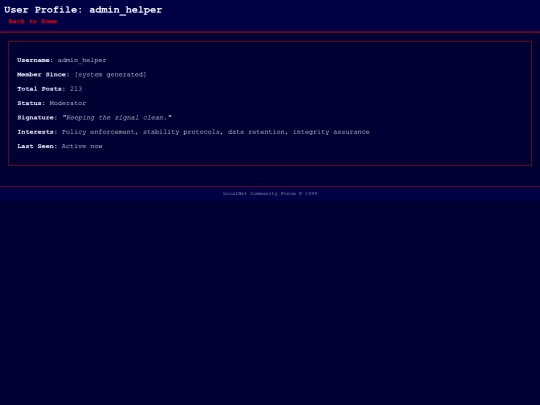Click the "Interests:" field label

(37, 132)
